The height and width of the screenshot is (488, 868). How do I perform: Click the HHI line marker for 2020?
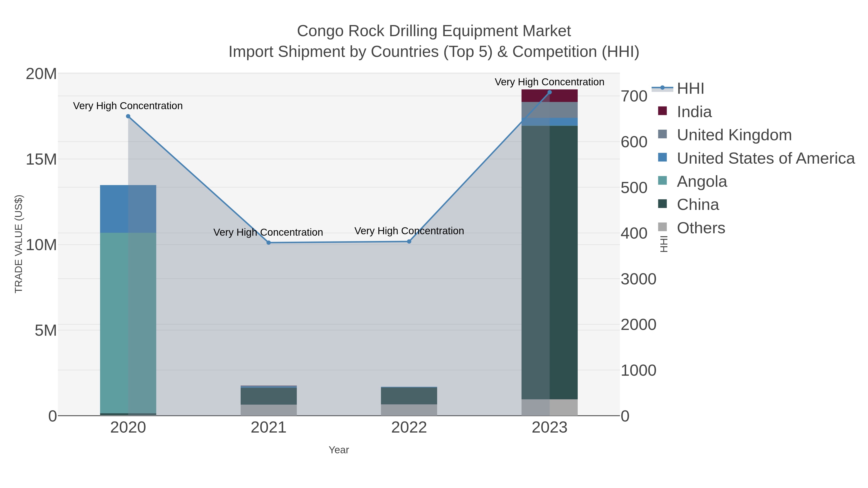pyautogui.click(x=128, y=117)
